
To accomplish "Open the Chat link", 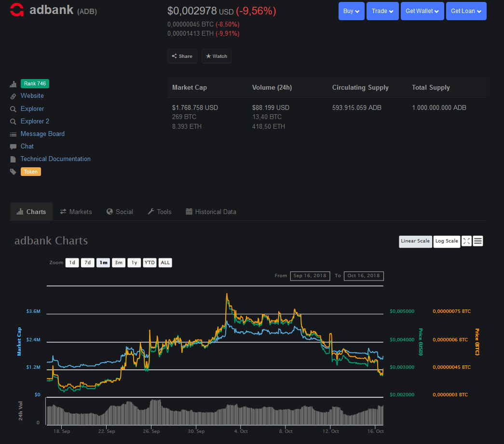I will click(x=27, y=146).
